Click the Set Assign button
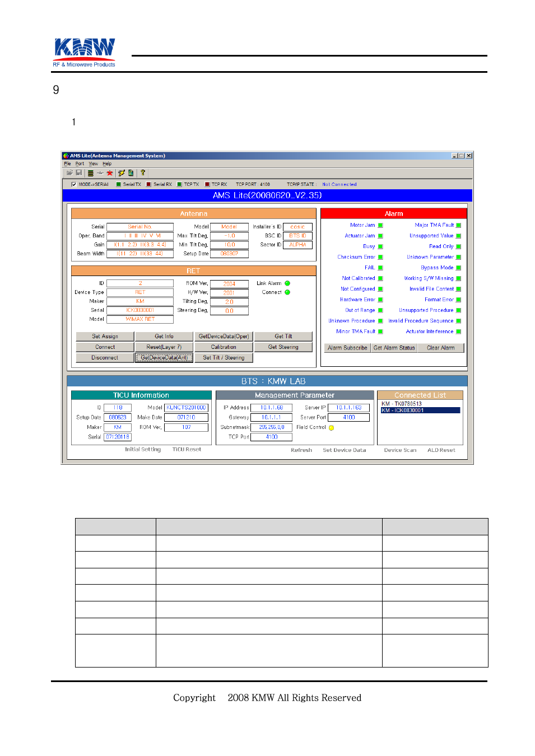The height and width of the screenshot is (756, 535). tap(105, 337)
